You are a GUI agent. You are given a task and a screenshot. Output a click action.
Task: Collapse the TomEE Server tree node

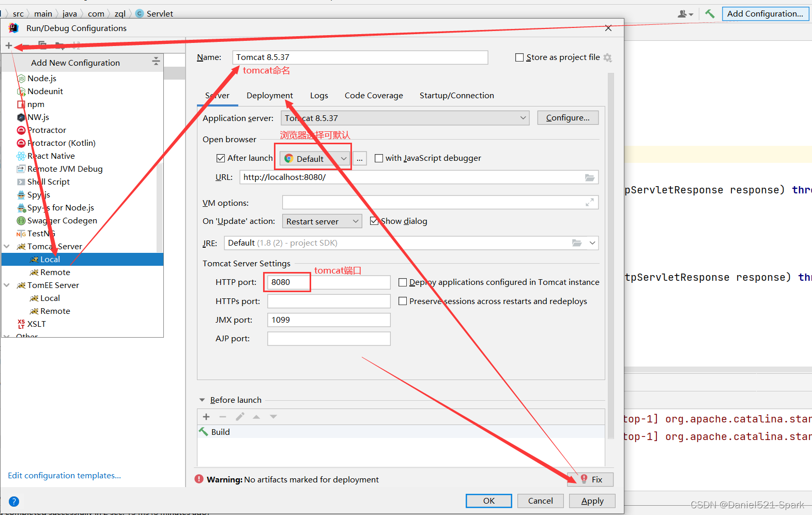[x=7, y=285]
